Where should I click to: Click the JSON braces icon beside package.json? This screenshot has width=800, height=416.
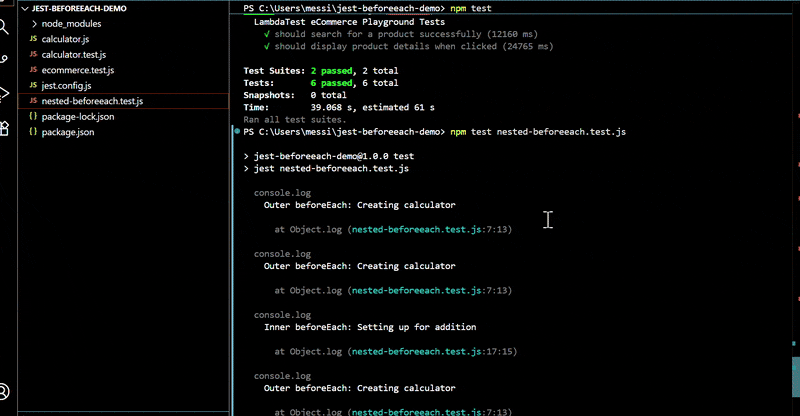tap(33, 132)
